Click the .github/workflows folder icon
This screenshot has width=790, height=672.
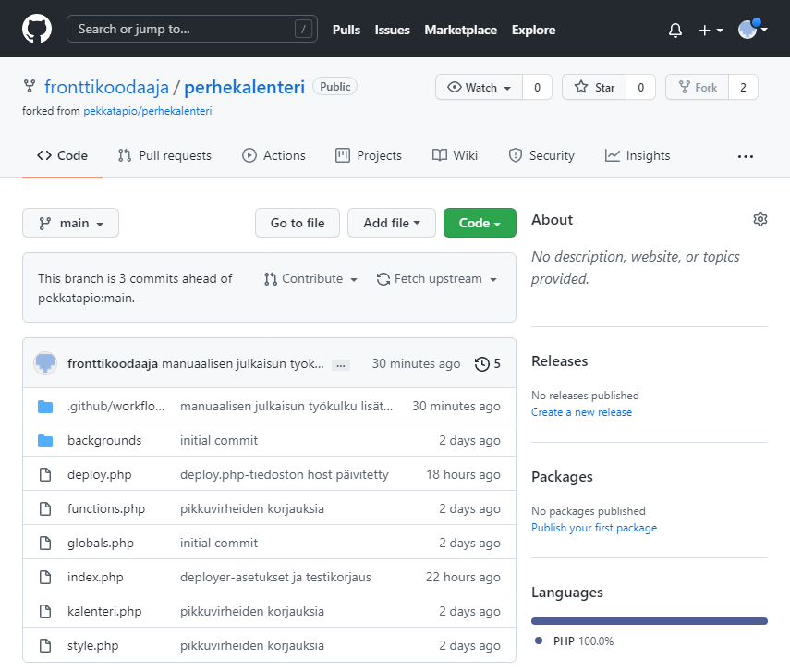(x=45, y=407)
